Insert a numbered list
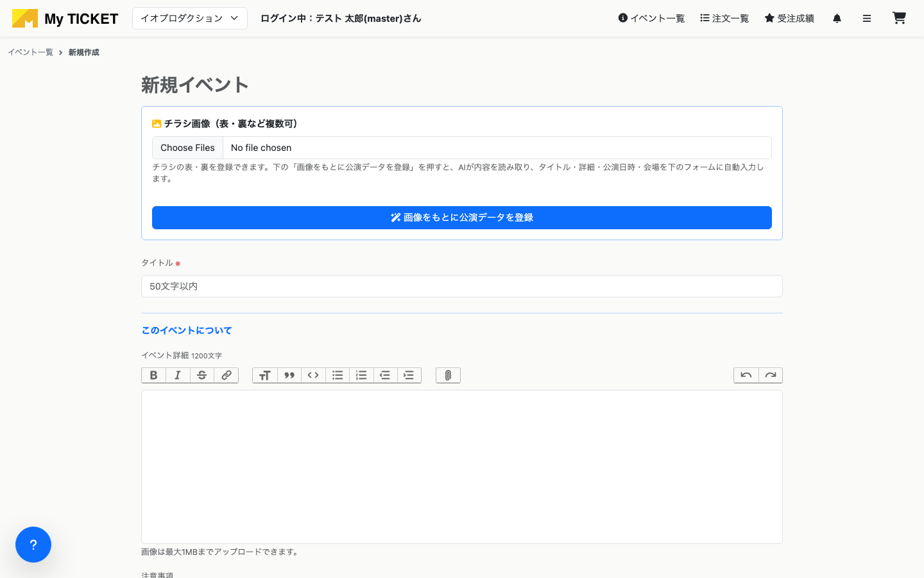Viewport: 924px width, 578px height. [361, 375]
